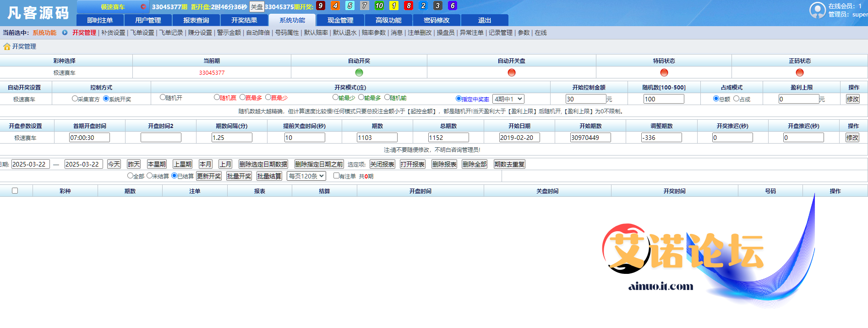Click the 调整期数 input showing -336
The image size is (868, 328).
tap(661, 137)
